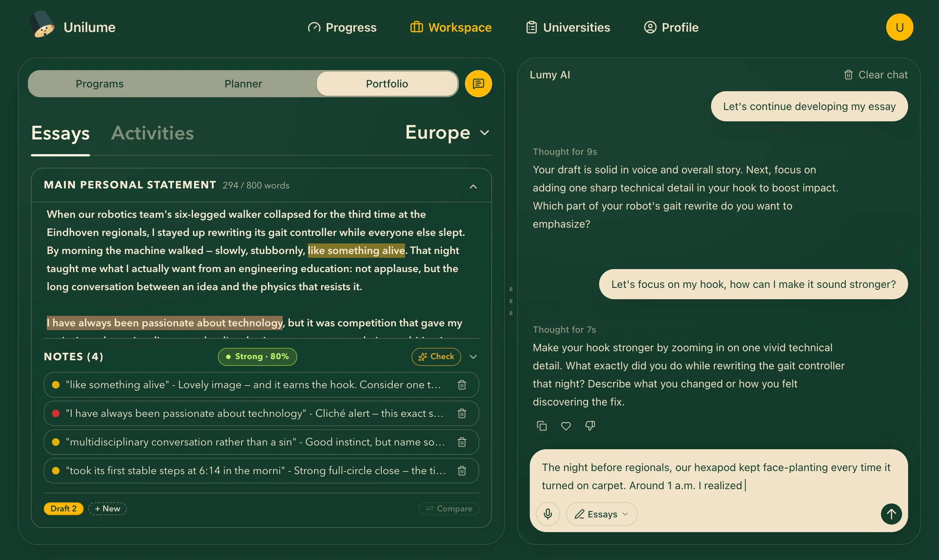Open the Europe region dropdown

click(x=447, y=132)
